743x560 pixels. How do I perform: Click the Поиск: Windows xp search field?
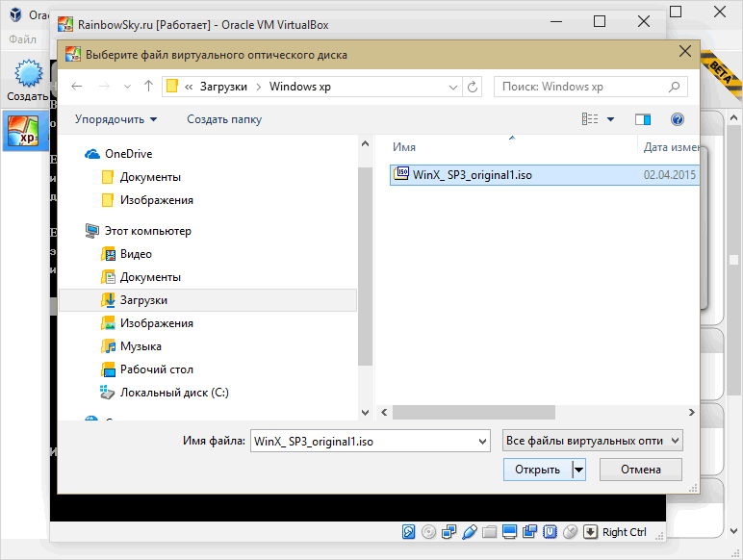(590, 87)
